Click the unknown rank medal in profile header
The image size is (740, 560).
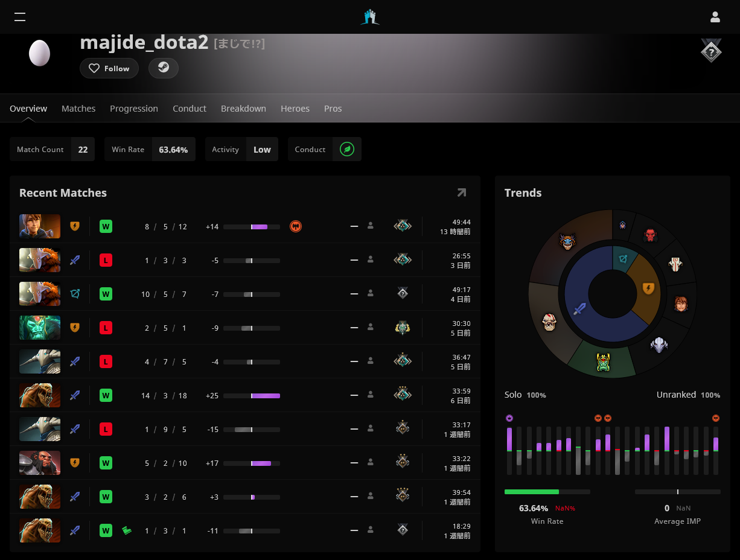point(712,51)
